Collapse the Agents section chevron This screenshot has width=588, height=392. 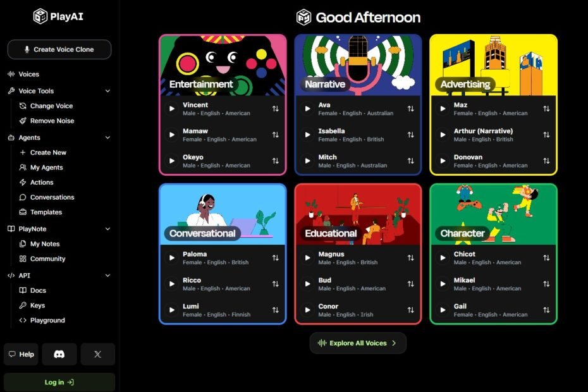pos(107,138)
